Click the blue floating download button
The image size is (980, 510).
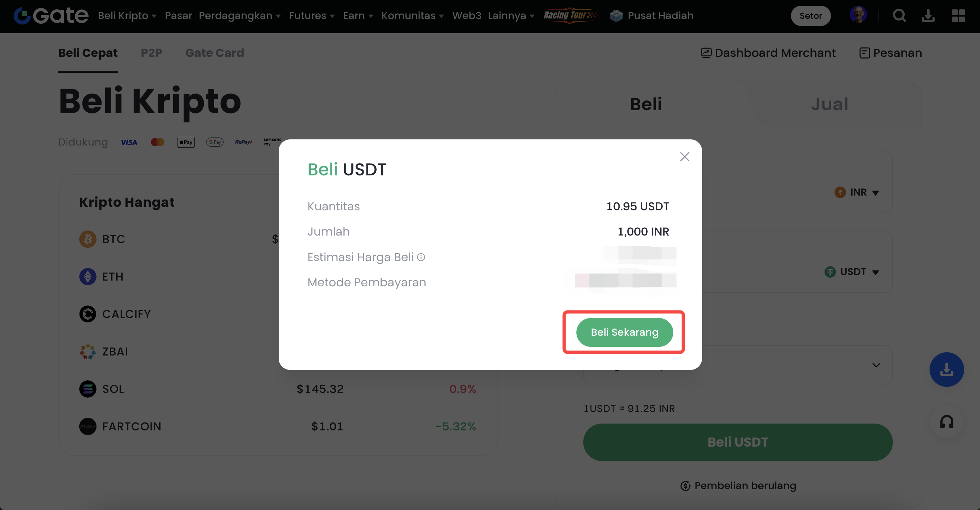tap(946, 369)
